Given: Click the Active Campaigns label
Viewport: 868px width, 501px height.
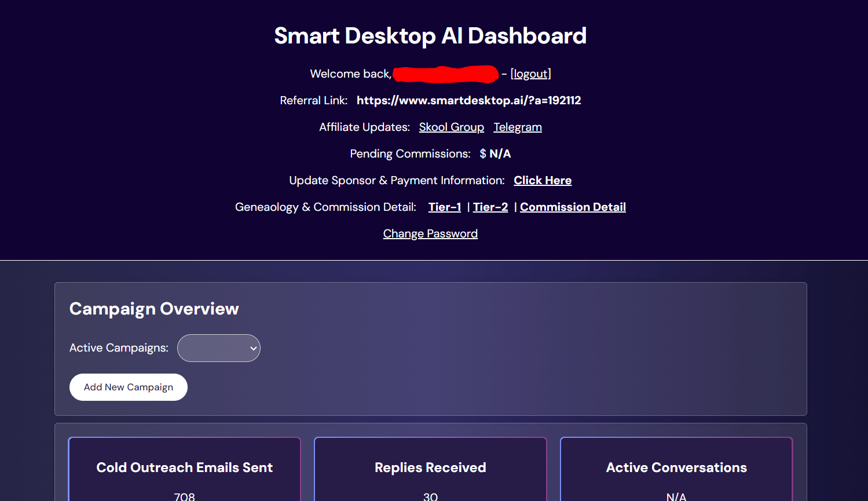Looking at the screenshot, I should tap(119, 348).
